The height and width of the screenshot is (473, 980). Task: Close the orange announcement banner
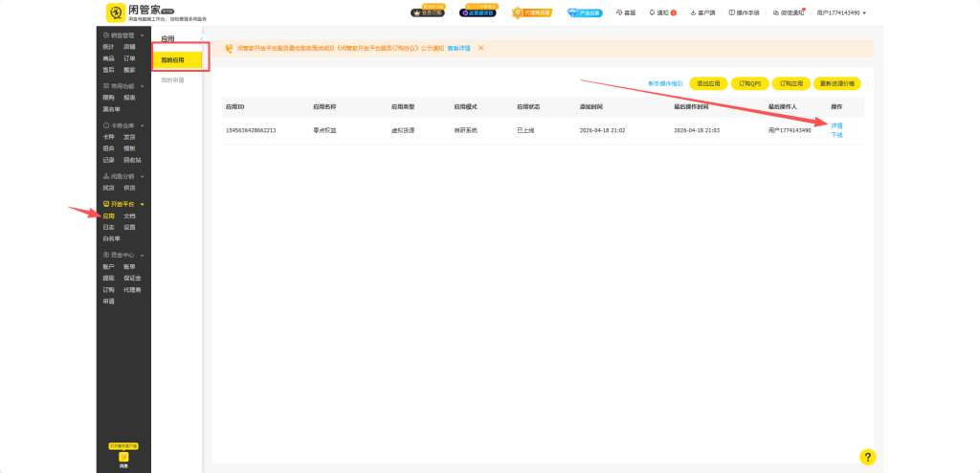480,48
